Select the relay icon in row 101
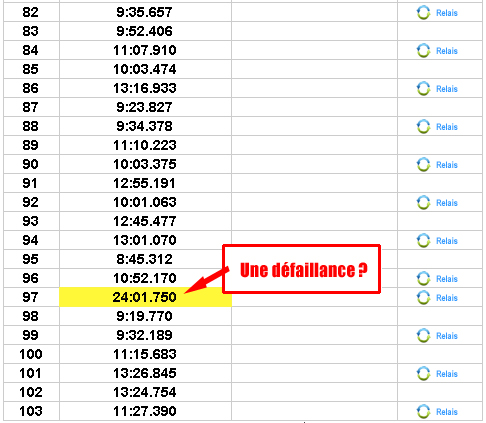Screen dimensions: 486x423 point(423,374)
